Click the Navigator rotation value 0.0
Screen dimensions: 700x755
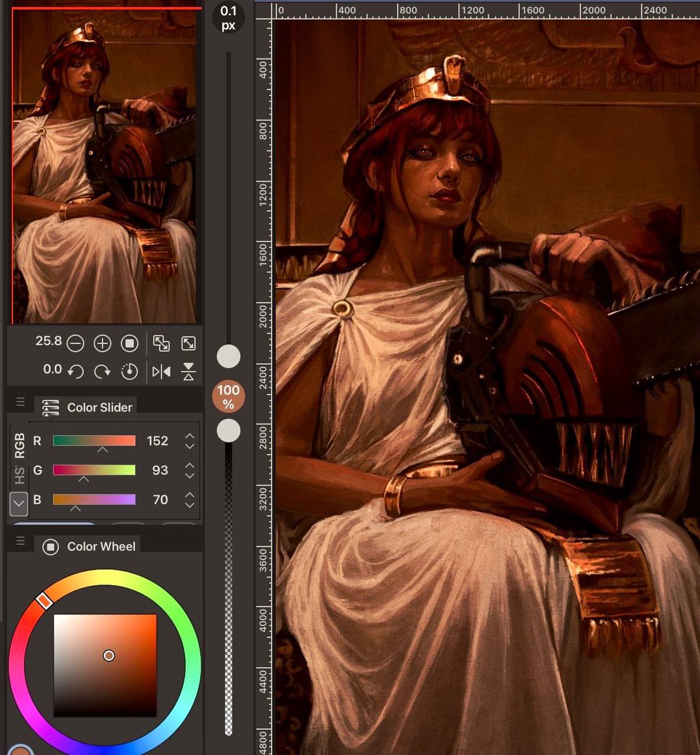52,369
